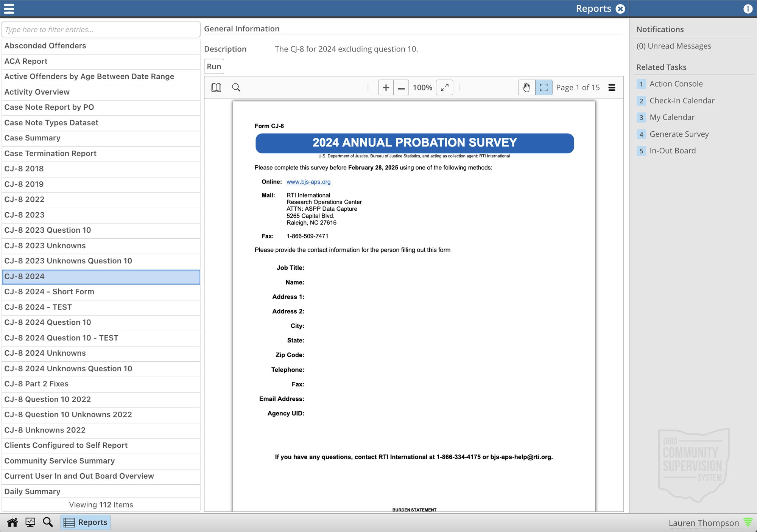Focus the filter entries text field

point(101,30)
